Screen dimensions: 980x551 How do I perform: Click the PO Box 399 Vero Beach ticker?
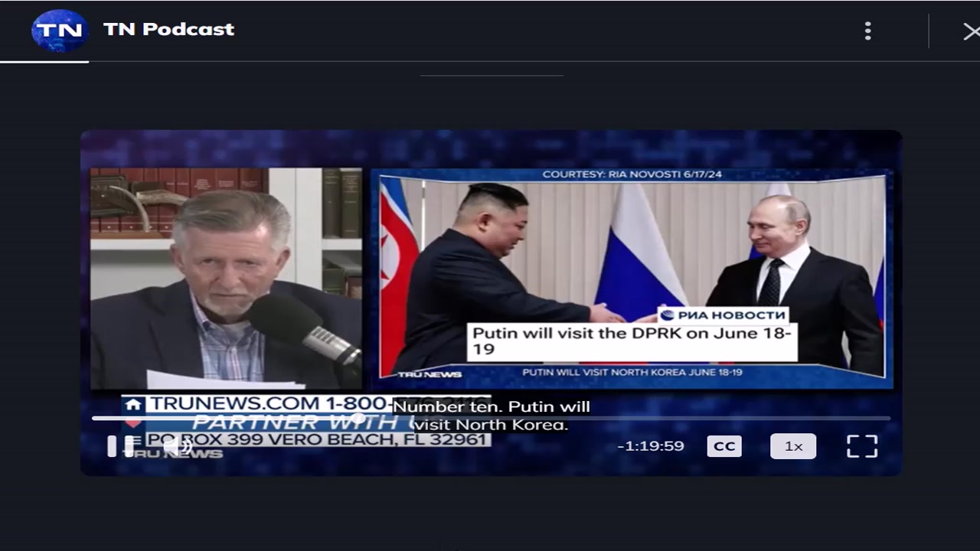pyautogui.click(x=316, y=439)
